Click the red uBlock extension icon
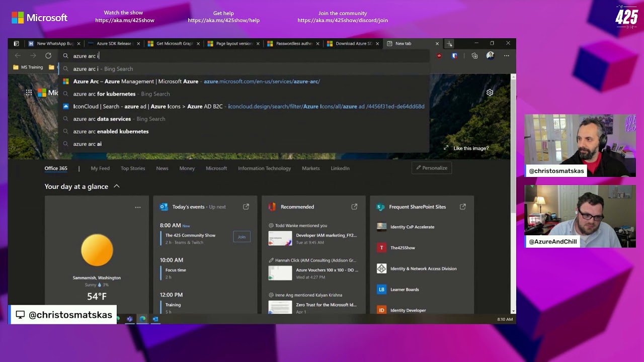The height and width of the screenshot is (362, 644). click(x=439, y=56)
